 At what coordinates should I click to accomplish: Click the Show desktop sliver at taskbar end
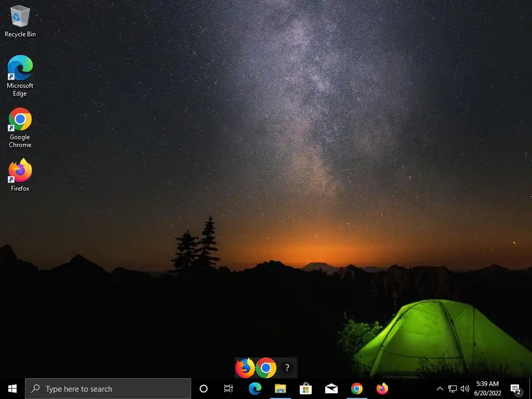click(x=530, y=389)
